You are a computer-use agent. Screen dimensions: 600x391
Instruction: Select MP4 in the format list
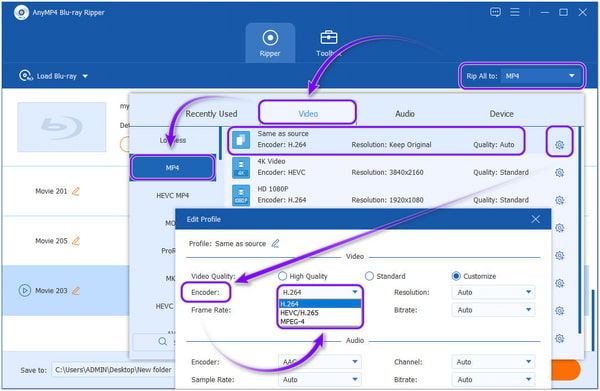point(173,168)
